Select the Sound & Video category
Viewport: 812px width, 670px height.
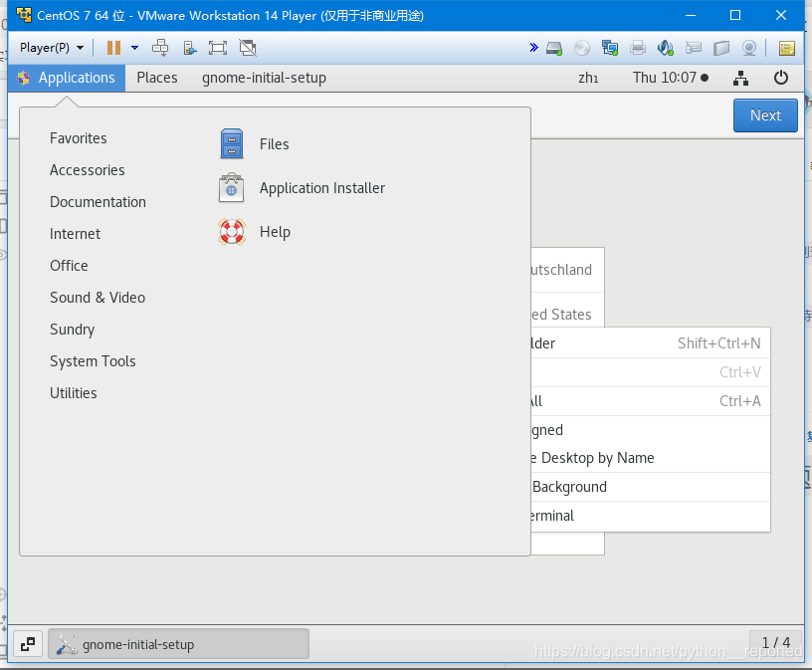coord(98,298)
